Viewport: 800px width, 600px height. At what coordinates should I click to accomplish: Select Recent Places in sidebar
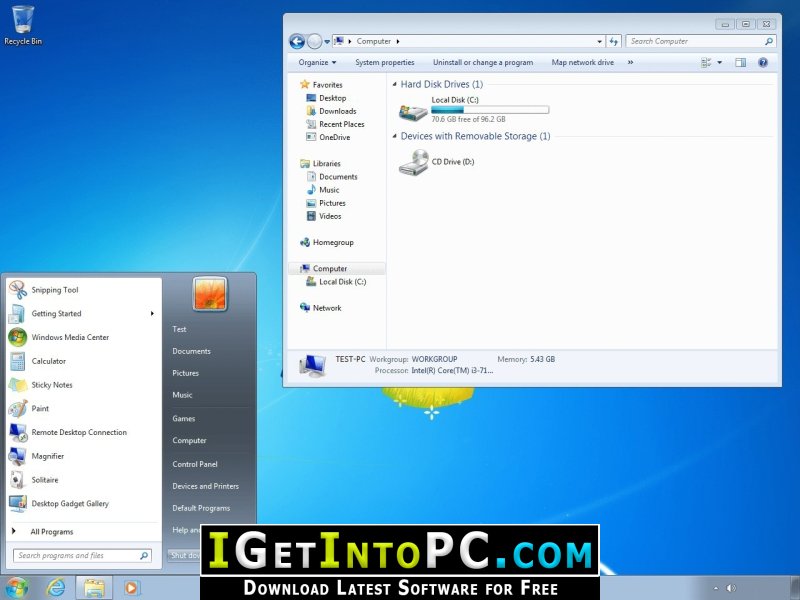[335, 124]
